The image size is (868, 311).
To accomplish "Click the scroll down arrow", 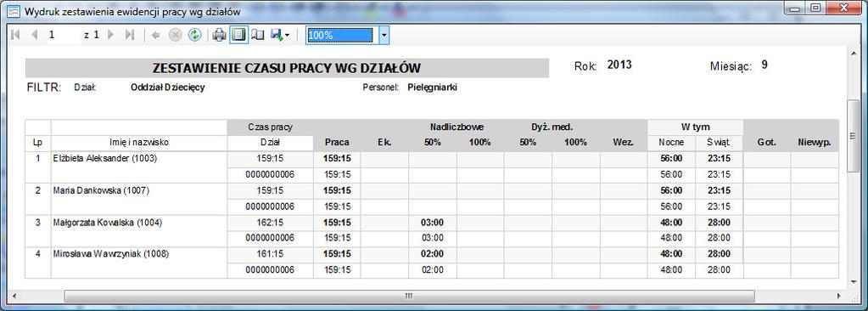I will point(853,281).
